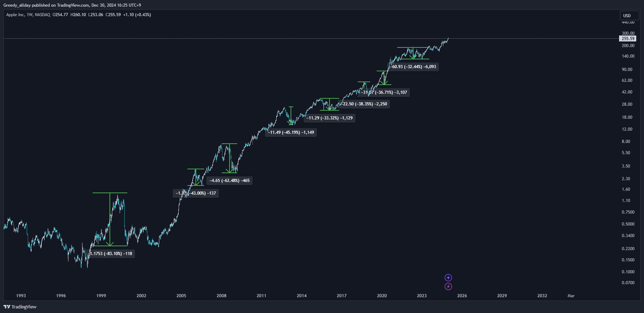
Task: Select the high value H260.10 in legend
Action: [x=78, y=15]
